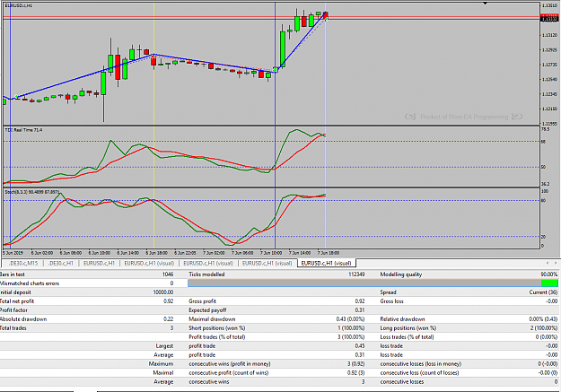The width and height of the screenshot is (561, 392).
Task: Click the '7 Jun 10:00' time axis label
Action: (271, 253)
